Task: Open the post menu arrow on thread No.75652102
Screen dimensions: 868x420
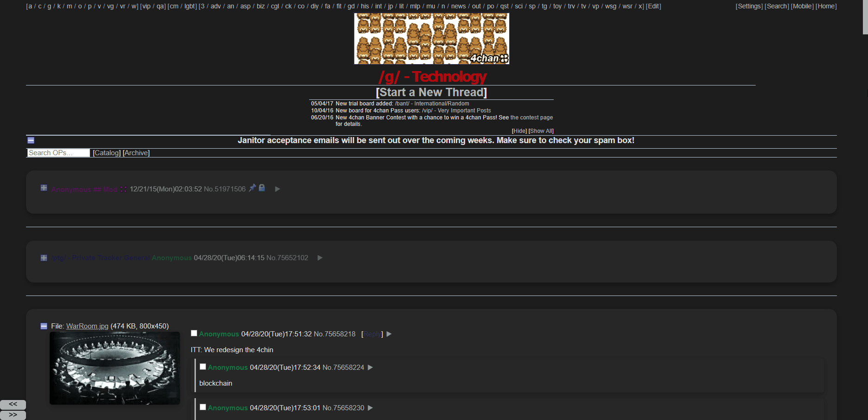Action: [320, 257]
